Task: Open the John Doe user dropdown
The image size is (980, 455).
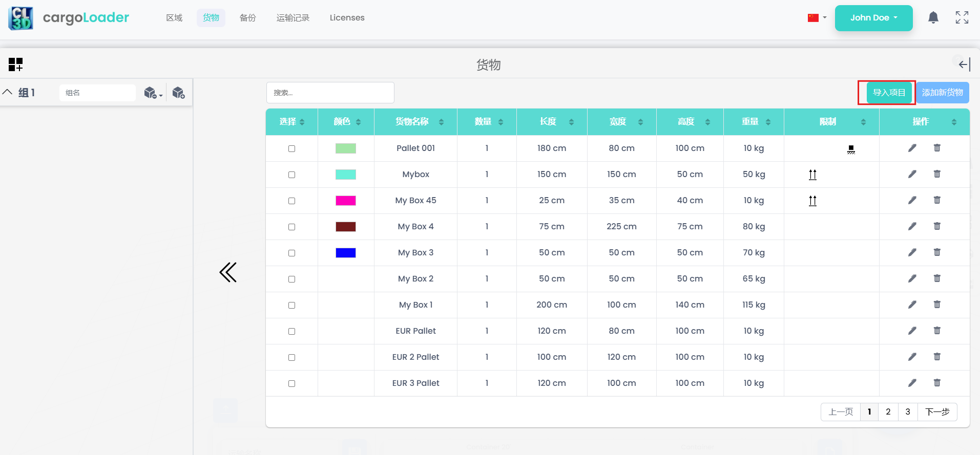Action: click(873, 18)
